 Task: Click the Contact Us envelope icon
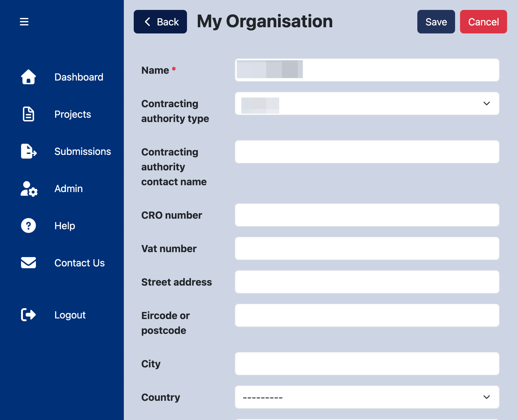click(x=28, y=263)
